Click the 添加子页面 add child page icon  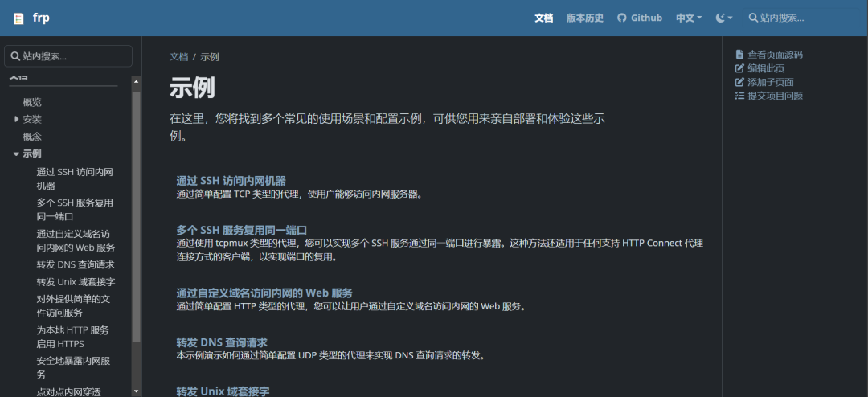coord(740,82)
